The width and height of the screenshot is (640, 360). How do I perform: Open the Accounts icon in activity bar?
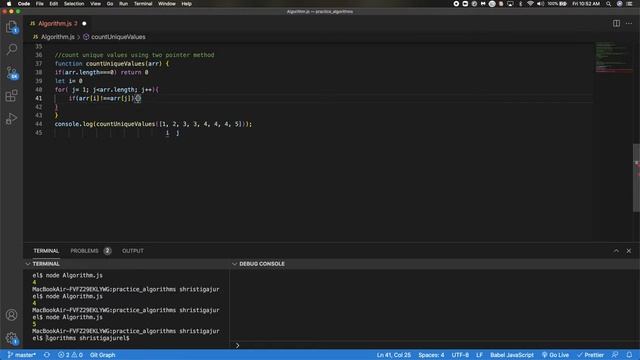[x=11, y=315]
